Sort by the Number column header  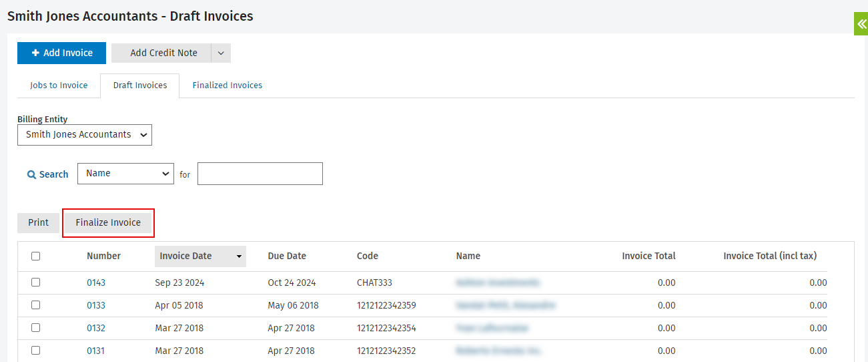pyautogui.click(x=103, y=256)
